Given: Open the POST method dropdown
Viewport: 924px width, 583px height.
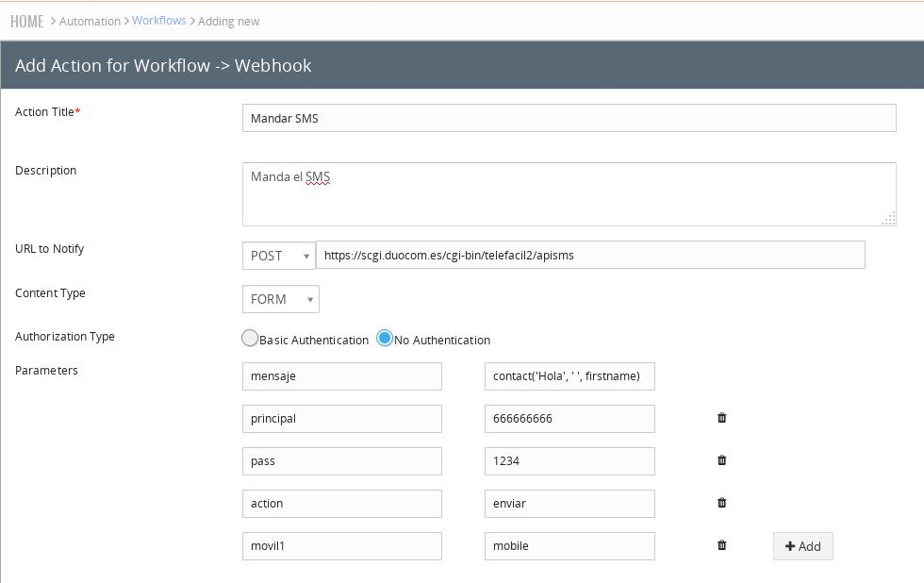Looking at the screenshot, I should (279, 256).
